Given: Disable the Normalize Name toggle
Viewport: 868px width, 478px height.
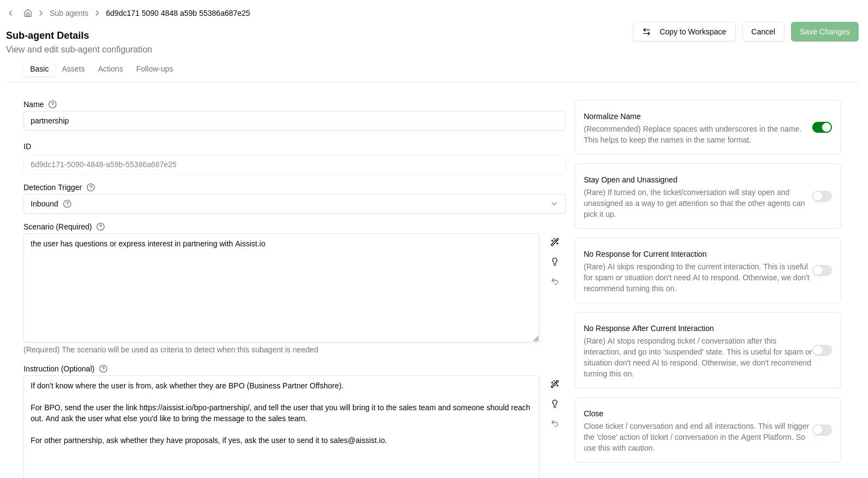Looking at the screenshot, I should tap(822, 127).
